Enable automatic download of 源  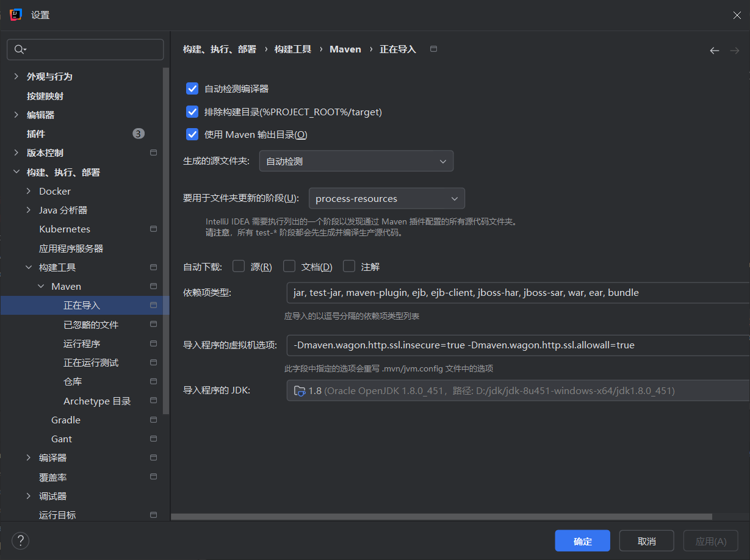[239, 266]
